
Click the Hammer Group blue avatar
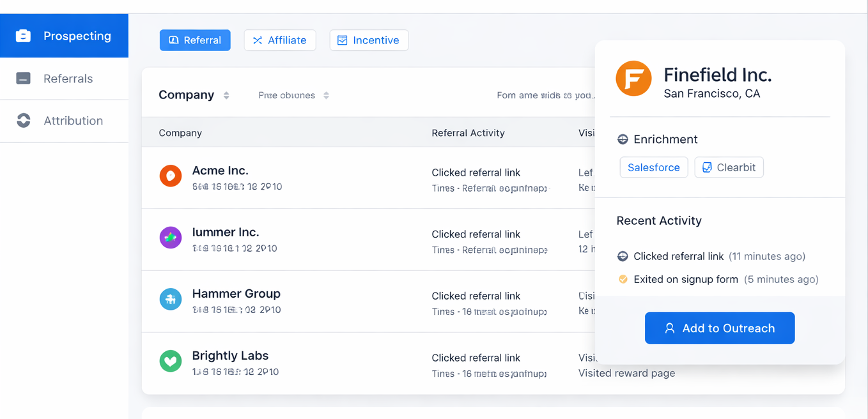(171, 299)
